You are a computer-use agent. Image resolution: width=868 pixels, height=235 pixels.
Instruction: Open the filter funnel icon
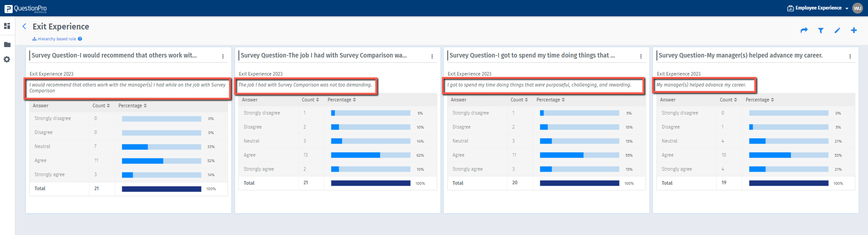(820, 30)
